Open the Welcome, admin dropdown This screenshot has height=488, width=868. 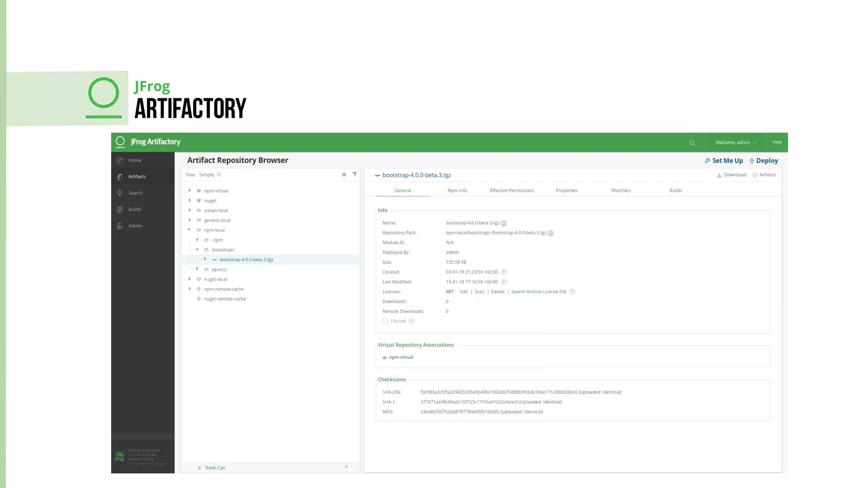tap(735, 143)
